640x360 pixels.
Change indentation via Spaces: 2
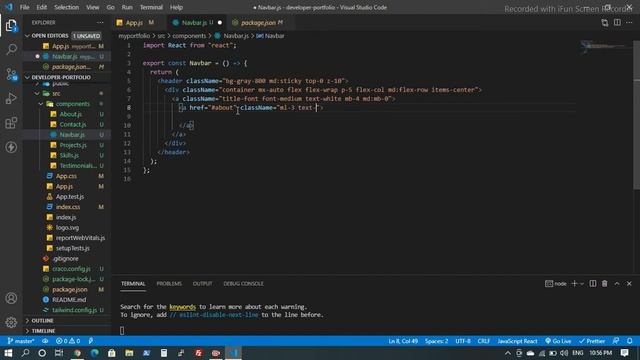(436, 341)
